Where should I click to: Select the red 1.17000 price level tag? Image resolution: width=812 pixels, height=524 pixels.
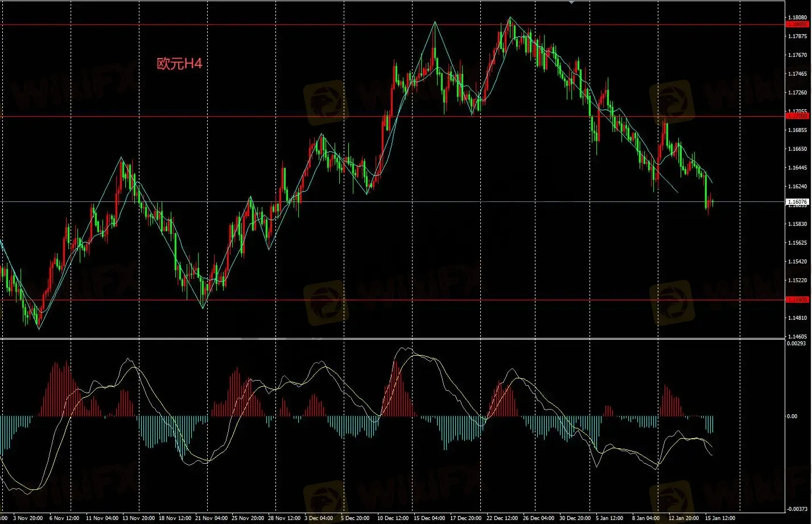pyautogui.click(x=796, y=116)
